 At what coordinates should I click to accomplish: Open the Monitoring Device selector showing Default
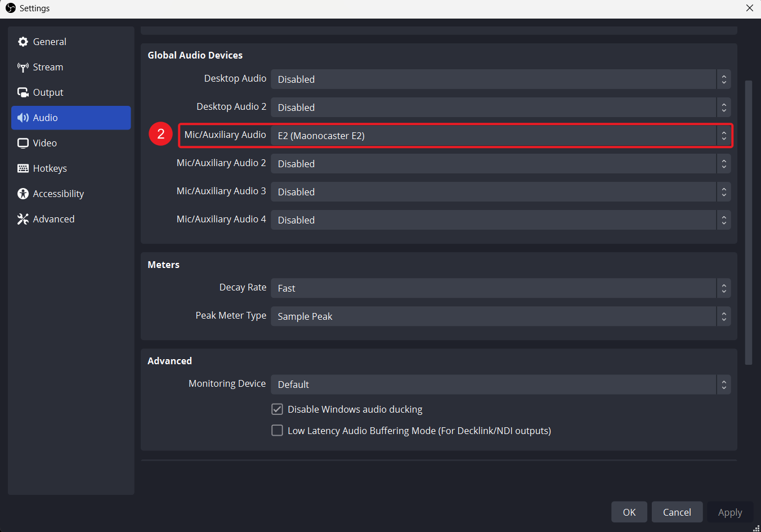[498, 384]
